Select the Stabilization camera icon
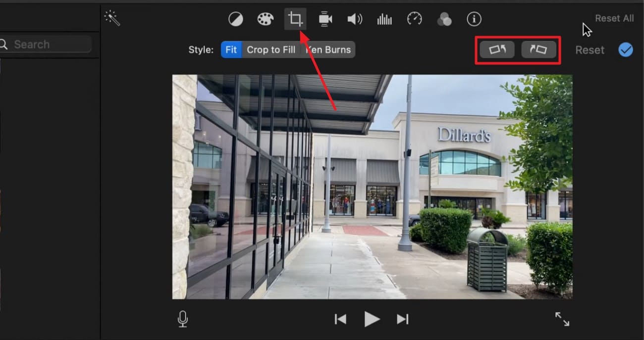 pos(325,19)
